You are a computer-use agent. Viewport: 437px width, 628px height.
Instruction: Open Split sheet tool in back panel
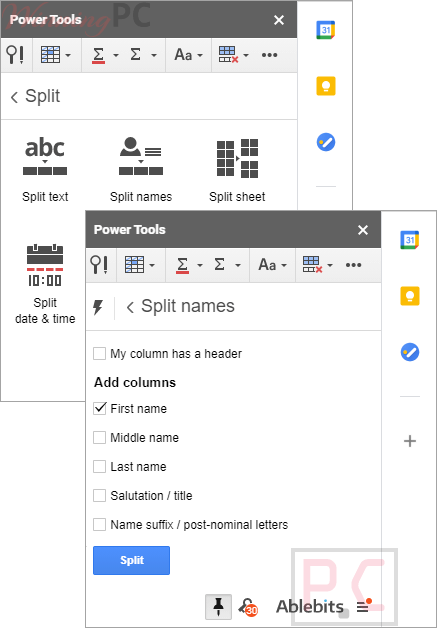click(237, 169)
